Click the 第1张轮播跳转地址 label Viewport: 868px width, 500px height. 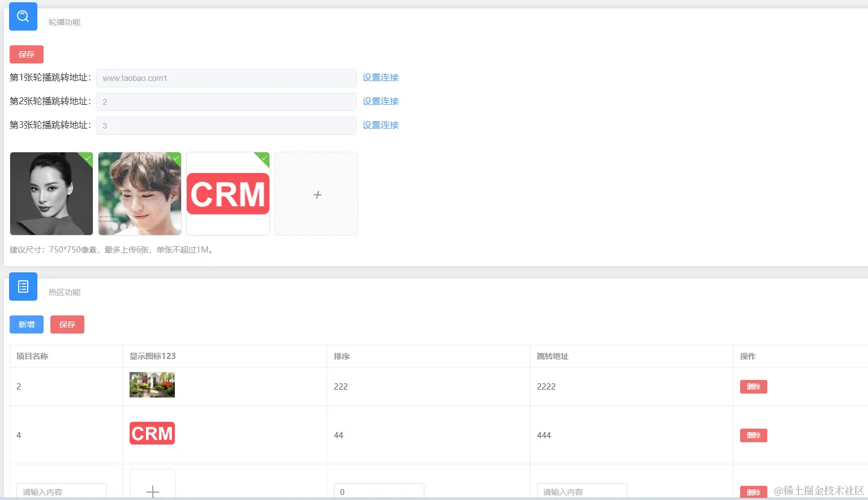pyautogui.click(x=50, y=78)
